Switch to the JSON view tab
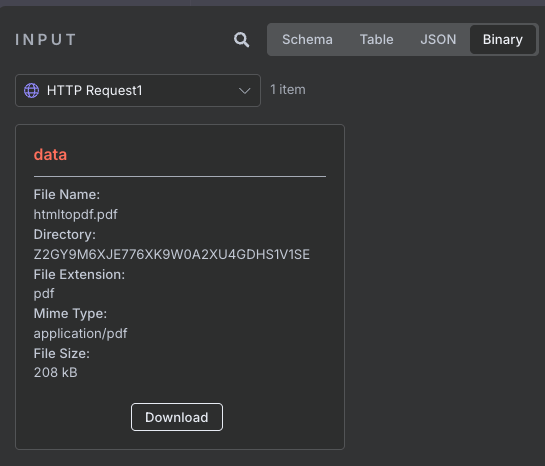 pos(438,40)
